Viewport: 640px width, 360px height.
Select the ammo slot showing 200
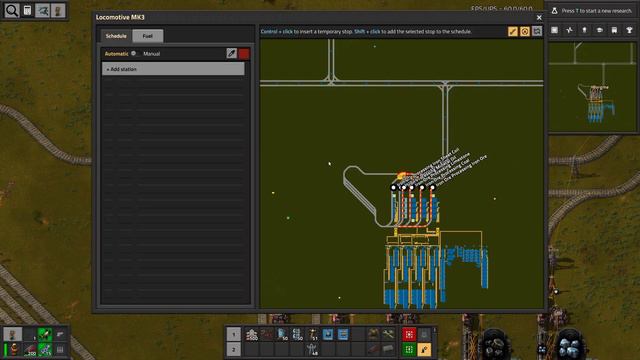[x=30, y=349]
